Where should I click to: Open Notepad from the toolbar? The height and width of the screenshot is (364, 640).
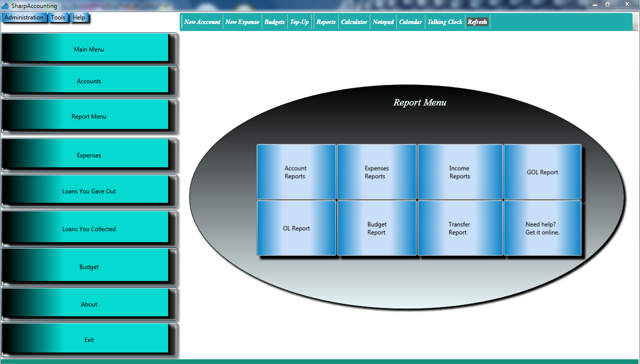[x=383, y=22]
